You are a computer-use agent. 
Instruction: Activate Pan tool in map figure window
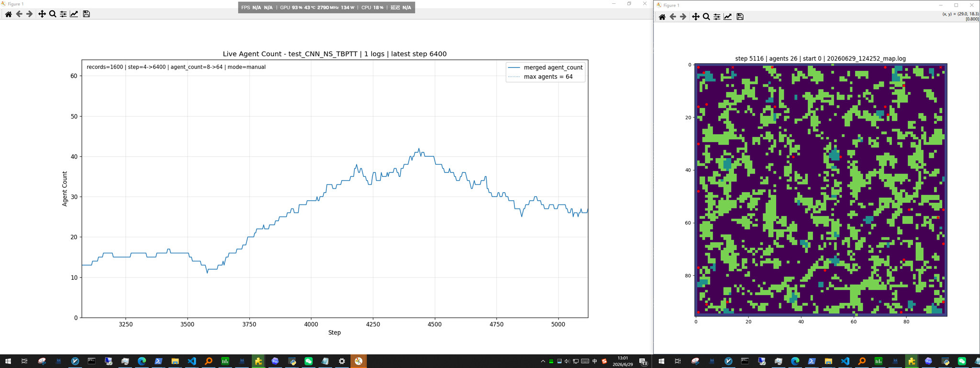coord(696,17)
